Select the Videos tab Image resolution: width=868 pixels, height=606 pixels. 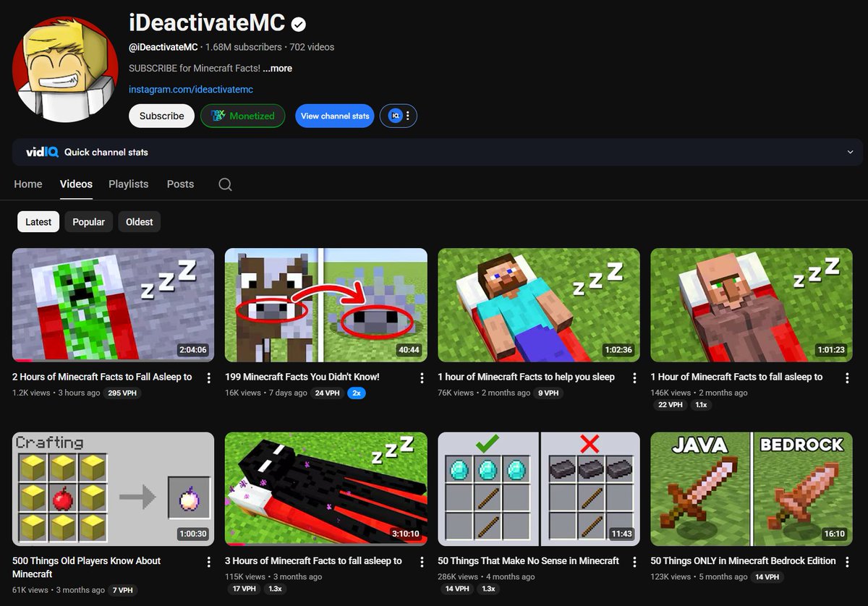pyautogui.click(x=76, y=184)
